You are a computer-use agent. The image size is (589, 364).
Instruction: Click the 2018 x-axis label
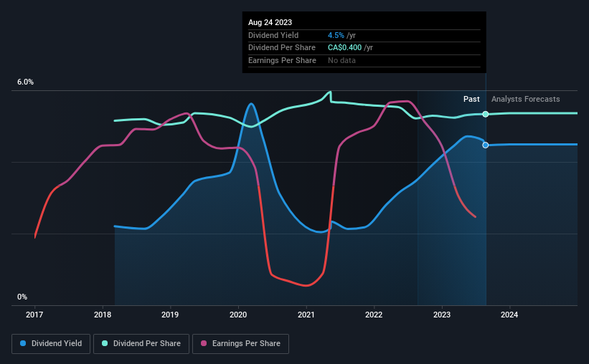(103, 315)
